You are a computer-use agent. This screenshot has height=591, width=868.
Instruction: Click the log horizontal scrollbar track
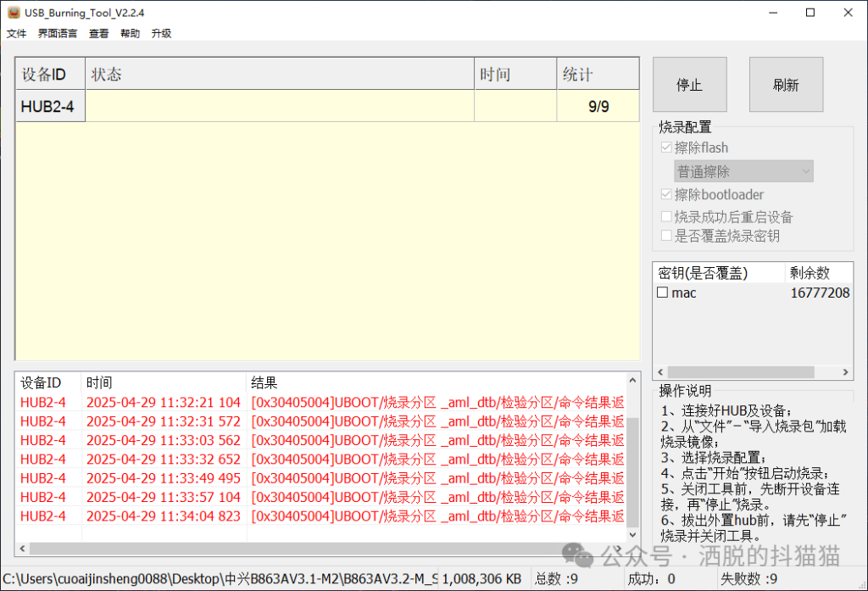(x=339, y=549)
